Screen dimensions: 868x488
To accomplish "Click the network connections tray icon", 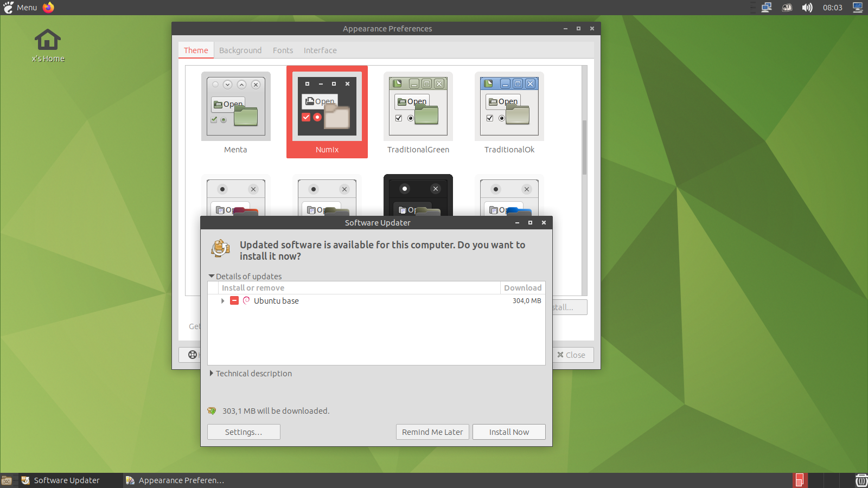I will pyautogui.click(x=767, y=7).
